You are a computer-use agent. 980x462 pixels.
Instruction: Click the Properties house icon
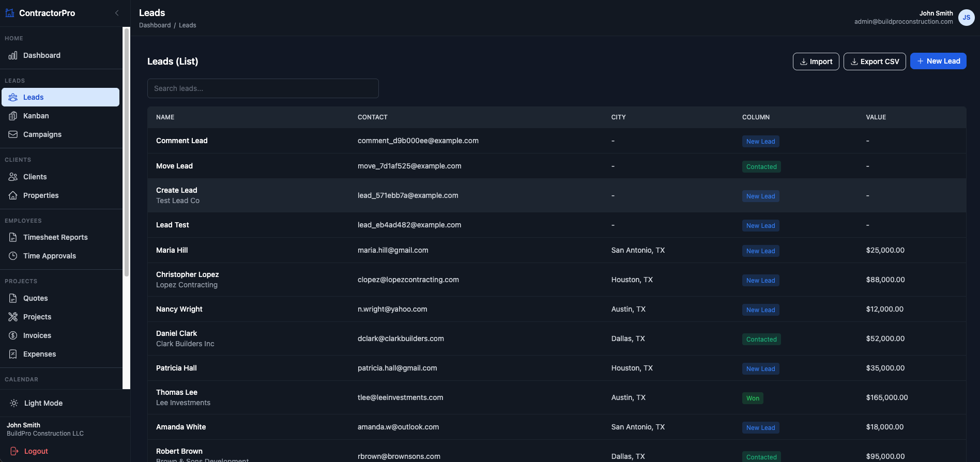(13, 195)
